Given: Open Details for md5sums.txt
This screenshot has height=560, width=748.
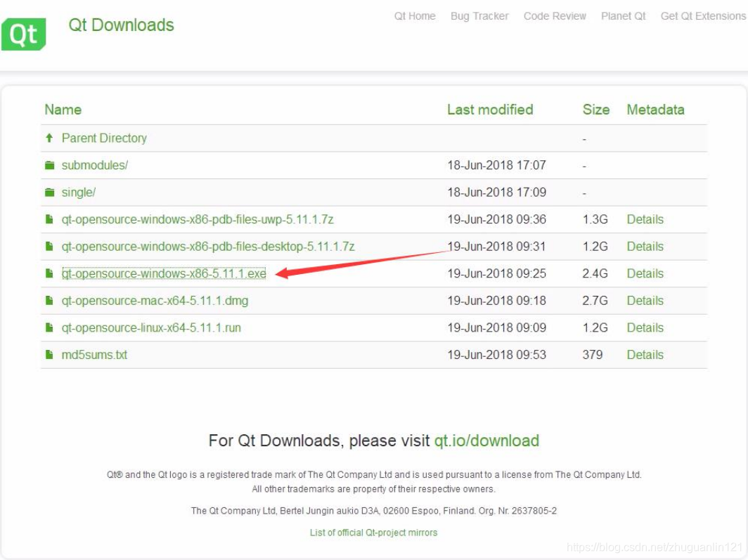Looking at the screenshot, I should coord(645,355).
